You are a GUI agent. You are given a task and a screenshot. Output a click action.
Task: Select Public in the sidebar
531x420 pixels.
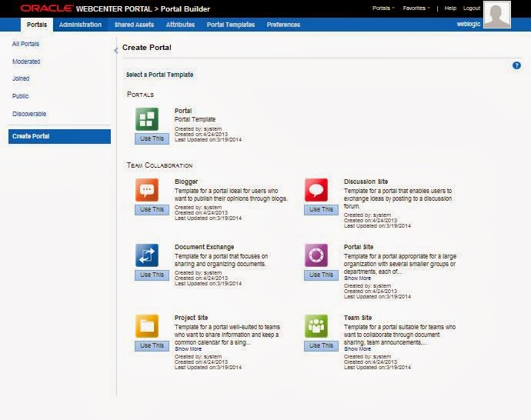pyautogui.click(x=20, y=96)
